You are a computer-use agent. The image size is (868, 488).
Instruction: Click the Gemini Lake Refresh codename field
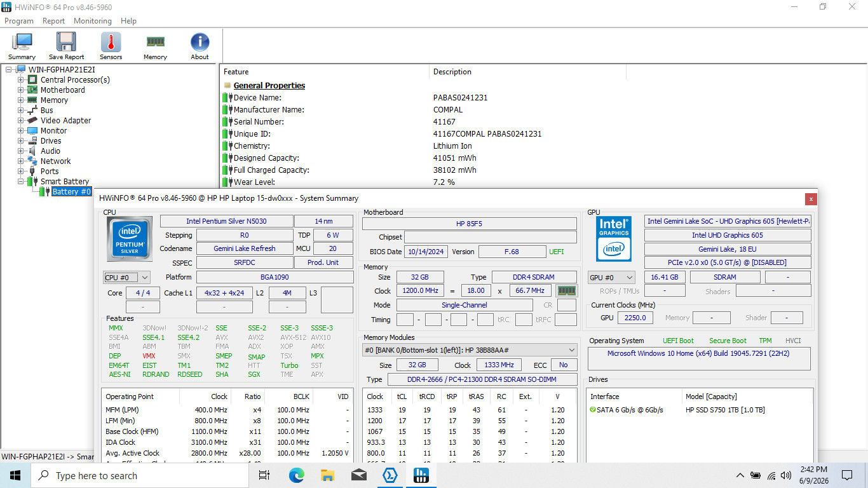(x=245, y=248)
